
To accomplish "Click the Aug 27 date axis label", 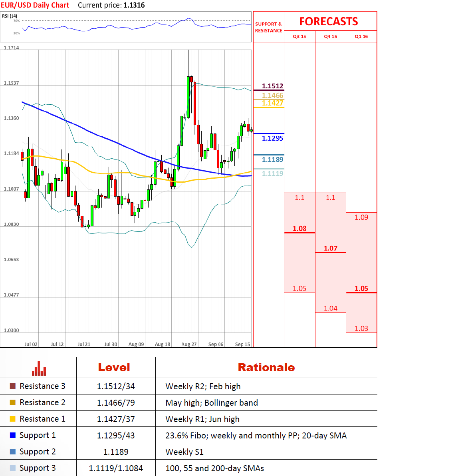I will (x=189, y=344).
